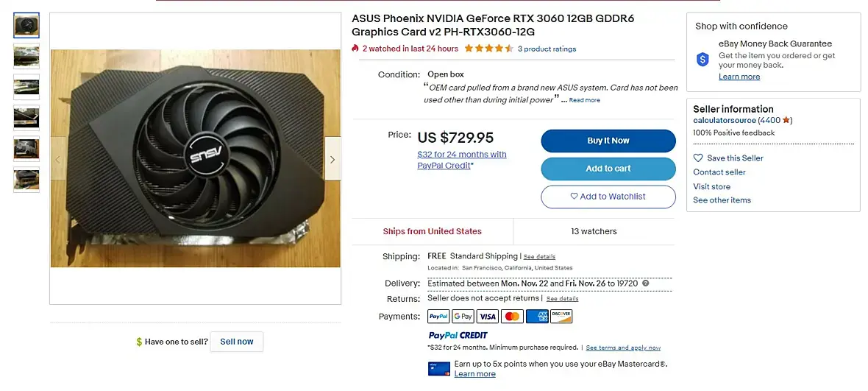Select the last thumbnail in gallery
Viewport: 868px width, 391px height.
[26, 180]
